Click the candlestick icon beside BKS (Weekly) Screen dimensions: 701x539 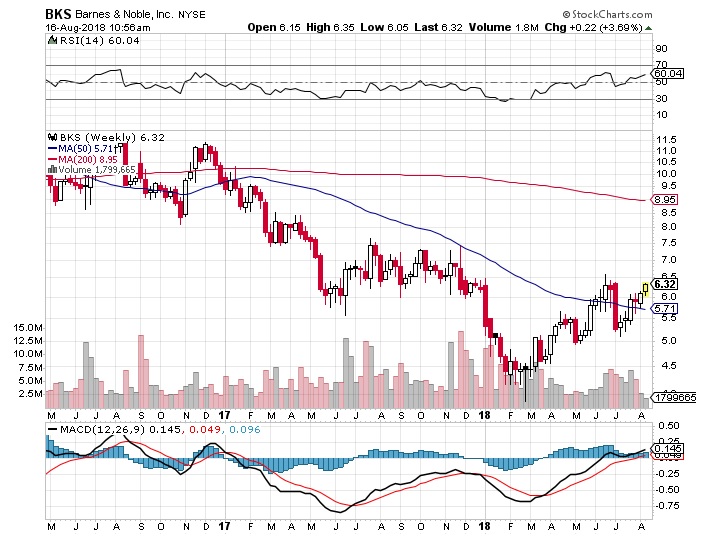(53, 137)
